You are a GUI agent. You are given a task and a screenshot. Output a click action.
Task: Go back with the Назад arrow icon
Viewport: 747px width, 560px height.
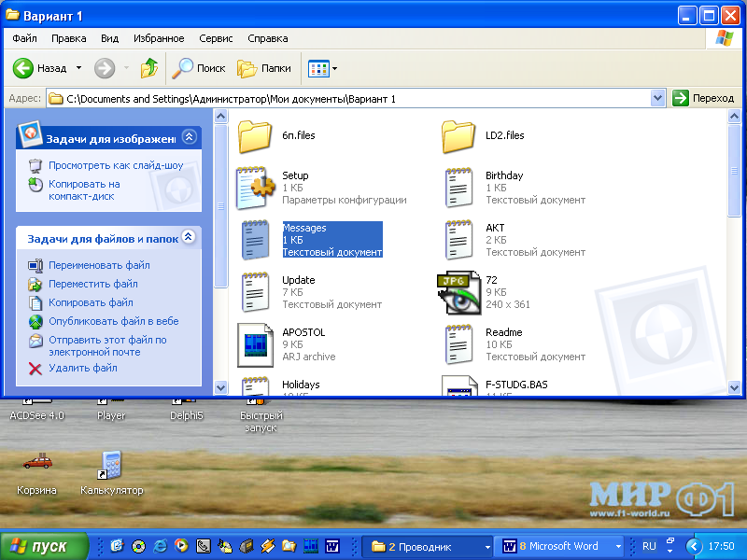22,68
